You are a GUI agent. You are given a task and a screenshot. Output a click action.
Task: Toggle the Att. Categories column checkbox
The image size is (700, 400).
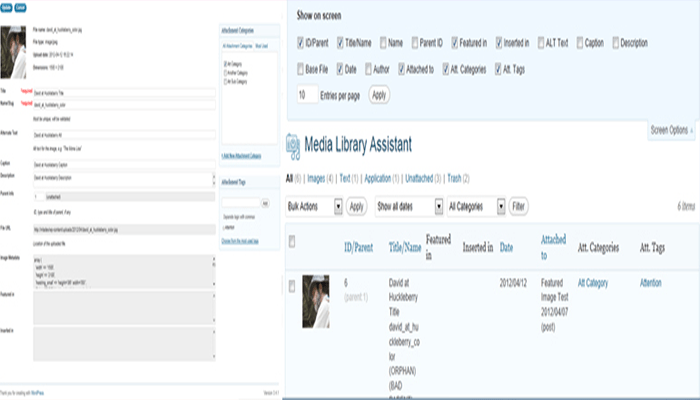point(446,69)
